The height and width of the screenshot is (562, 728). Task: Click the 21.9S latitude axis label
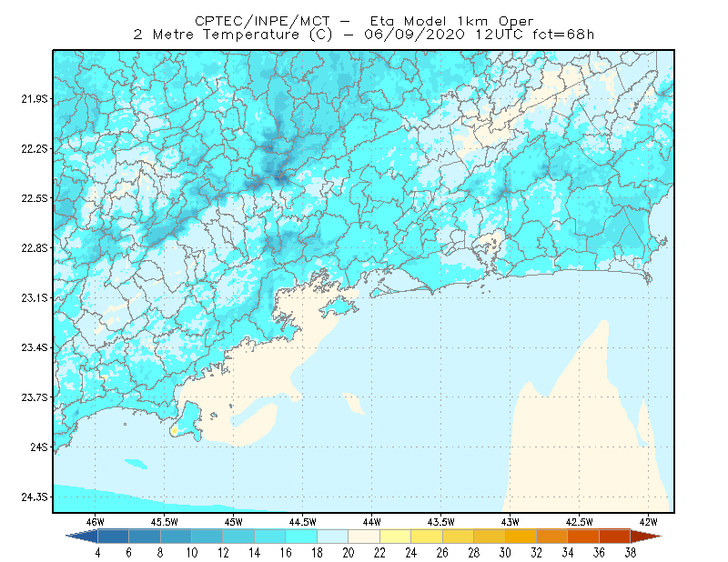point(35,99)
